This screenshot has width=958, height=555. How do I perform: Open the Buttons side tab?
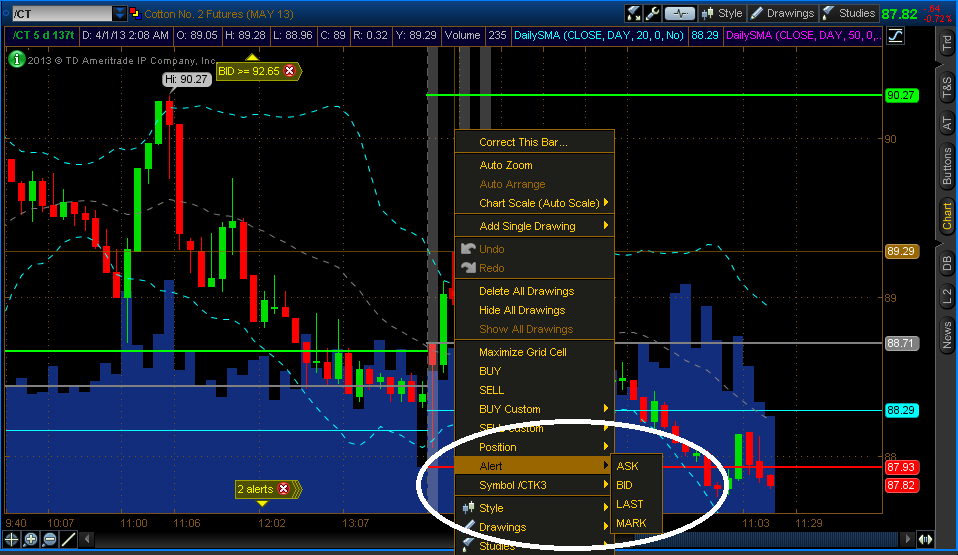(x=946, y=166)
